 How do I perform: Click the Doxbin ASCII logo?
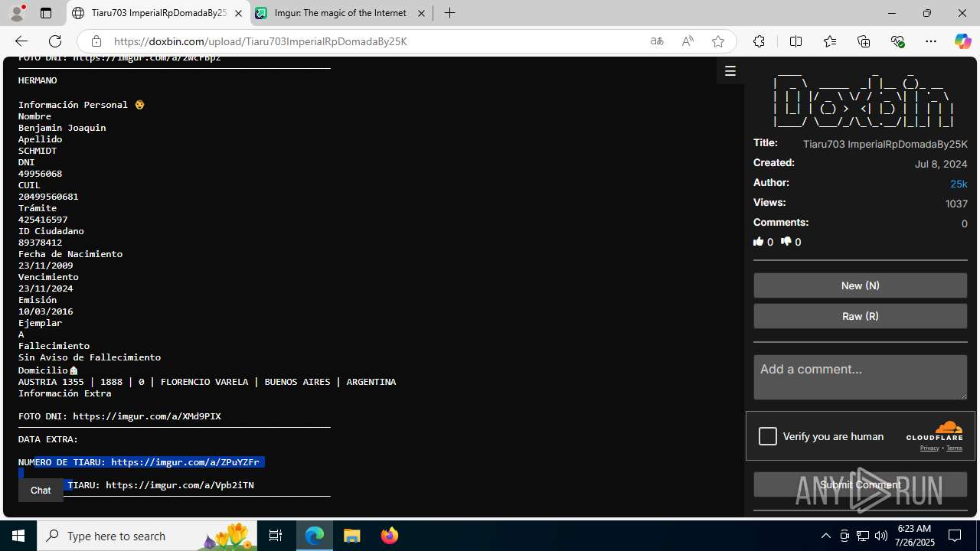(863, 99)
